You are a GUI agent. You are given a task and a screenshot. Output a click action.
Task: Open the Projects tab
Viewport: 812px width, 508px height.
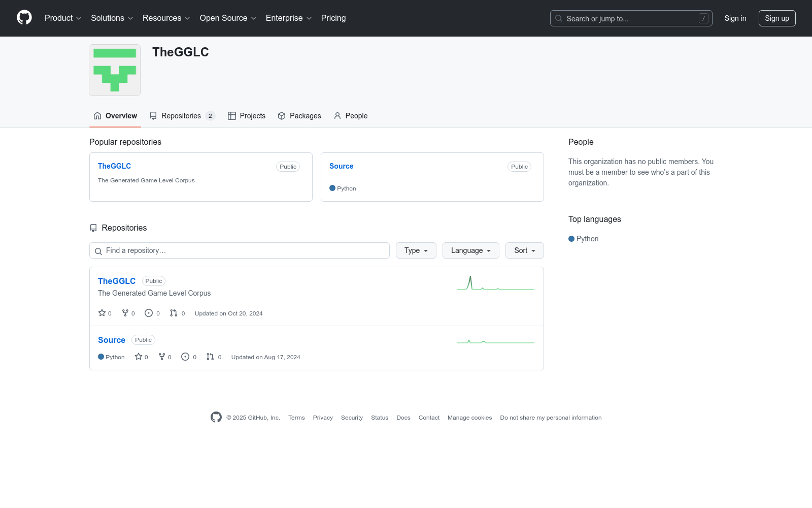pyautogui.click(x=247, y=116)
